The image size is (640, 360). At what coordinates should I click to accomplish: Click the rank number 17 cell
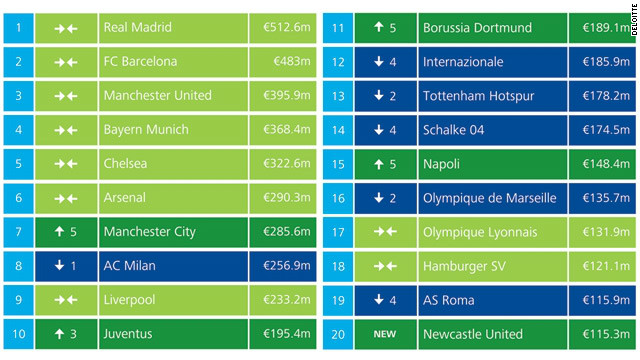(338, 232)
